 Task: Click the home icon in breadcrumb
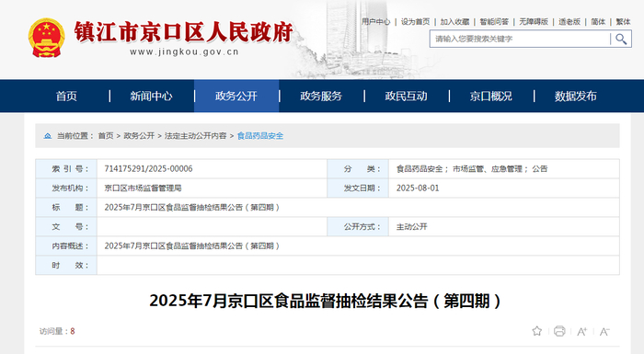coord(48,136)
